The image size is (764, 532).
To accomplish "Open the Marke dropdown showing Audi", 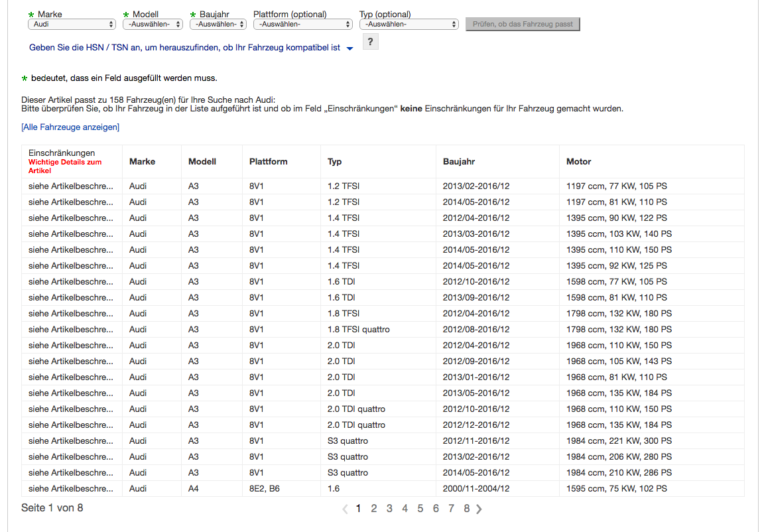I will 72,24.
